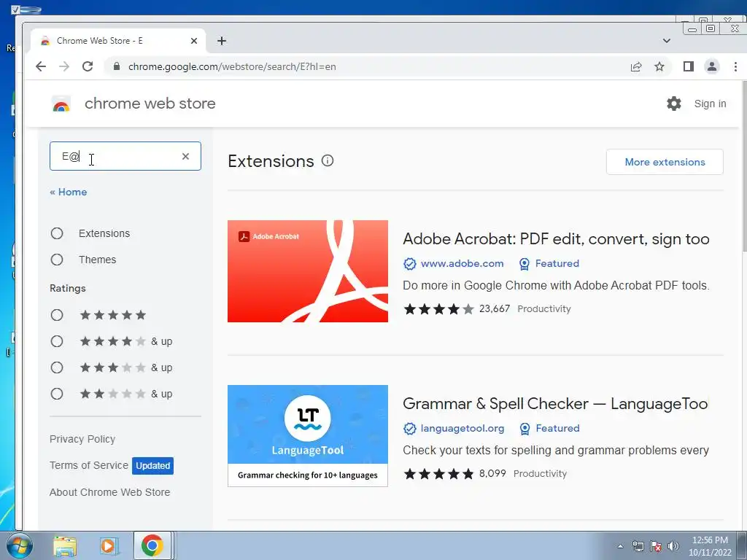Filter by three stars & up
Image resolution: width=747 pixels, height=560 pixels.
click(x=57, y=367)
